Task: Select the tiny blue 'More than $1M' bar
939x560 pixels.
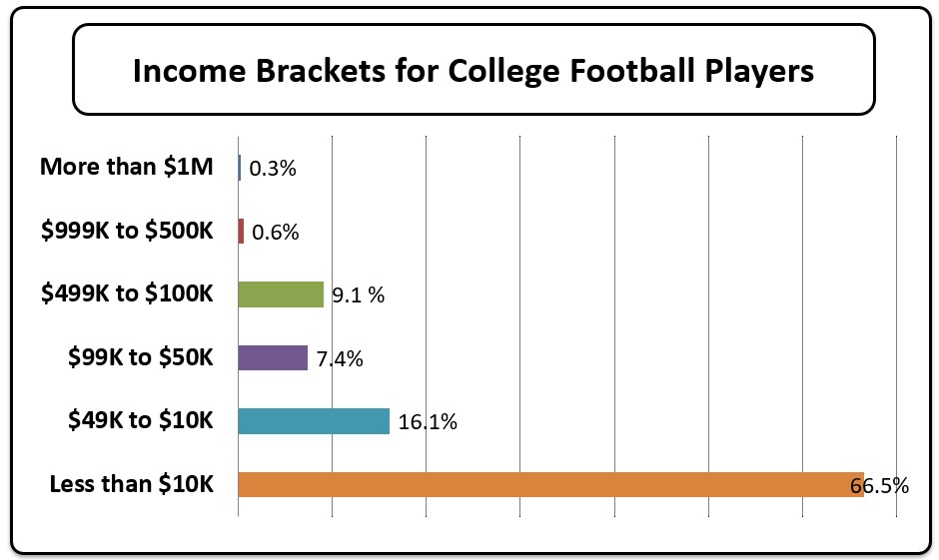Action: (240, 168)
